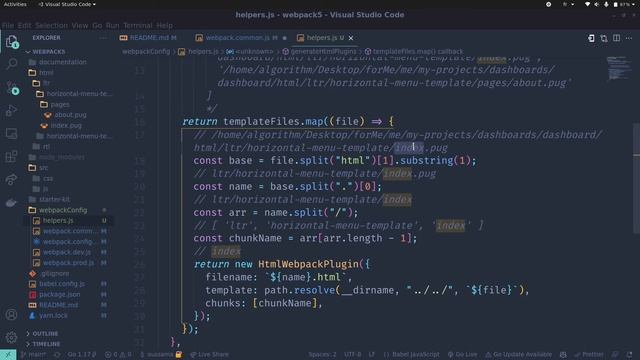Click the remote window indicator in status bar
Viewport: 640px width, 360px height.
(8, 355)
